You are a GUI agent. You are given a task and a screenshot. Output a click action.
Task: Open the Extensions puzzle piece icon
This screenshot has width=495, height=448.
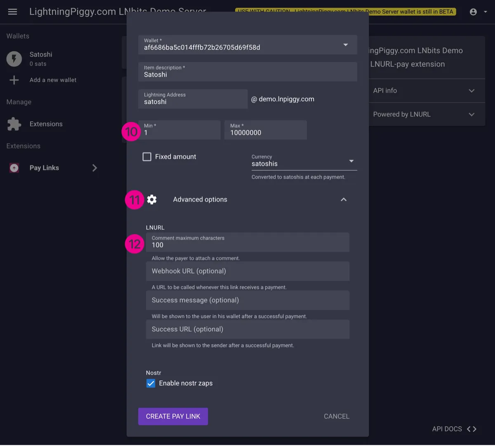[14, 124]
